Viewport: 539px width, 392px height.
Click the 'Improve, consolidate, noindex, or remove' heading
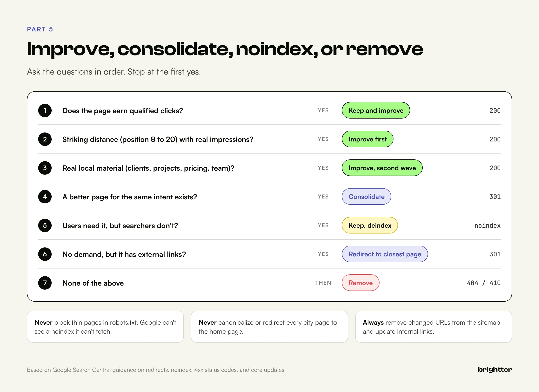click(x=225, y=49)
